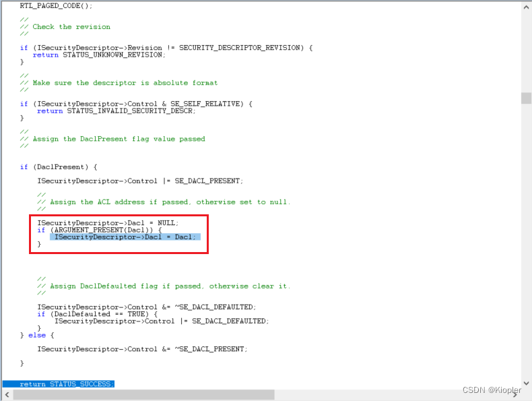Click the 'ISecurityDescriptor->Dacl = NULL;' line
This screenshot has height=401, width=532.
108,223
